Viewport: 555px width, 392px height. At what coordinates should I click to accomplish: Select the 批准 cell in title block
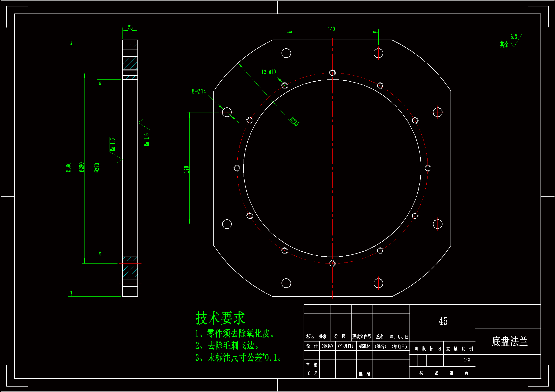tap(364, 374)
